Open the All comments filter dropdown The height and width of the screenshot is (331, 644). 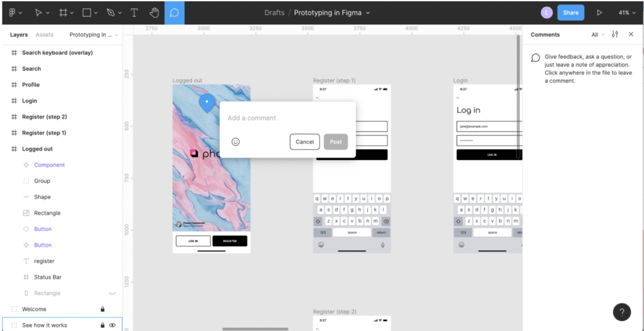(x=598, y=35)
